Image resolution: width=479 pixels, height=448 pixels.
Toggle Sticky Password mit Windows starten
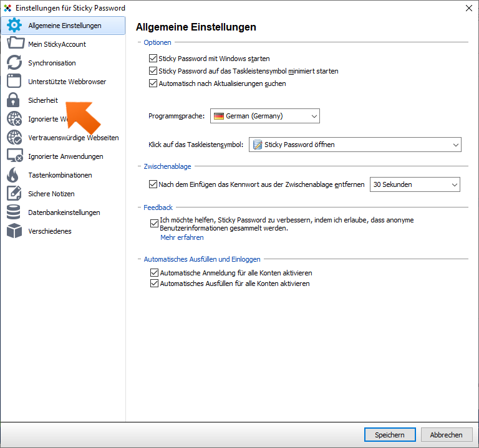point(153,59)
